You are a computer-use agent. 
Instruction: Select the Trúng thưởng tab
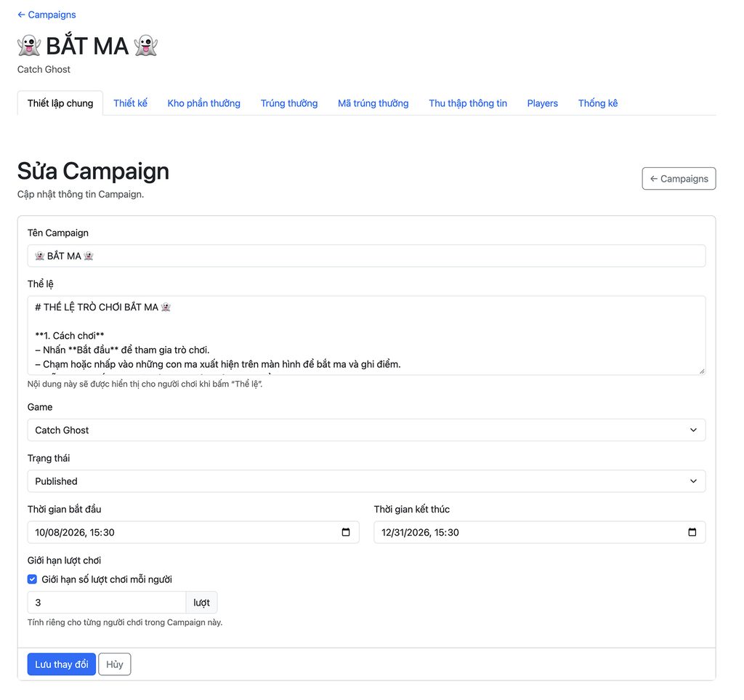tap(289, 103)
